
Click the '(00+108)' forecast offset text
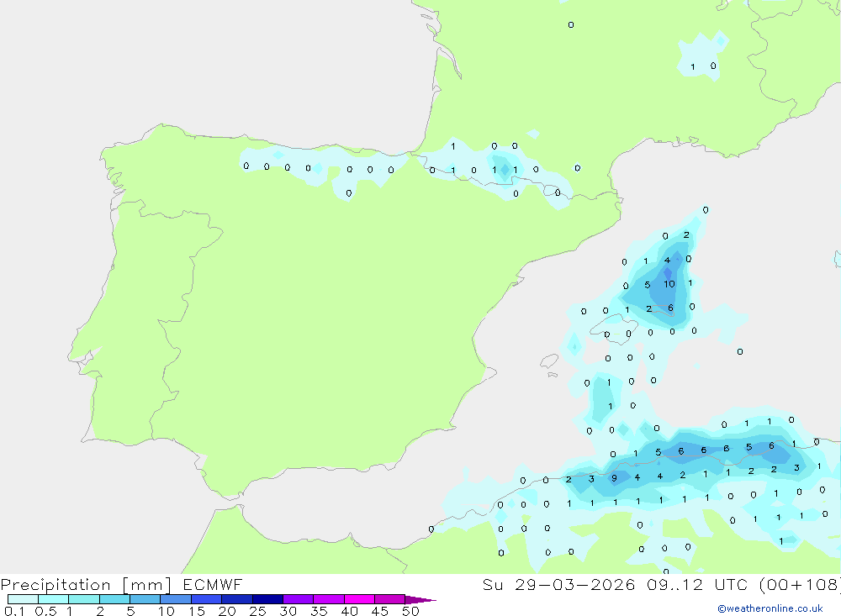tap(800, 584)
